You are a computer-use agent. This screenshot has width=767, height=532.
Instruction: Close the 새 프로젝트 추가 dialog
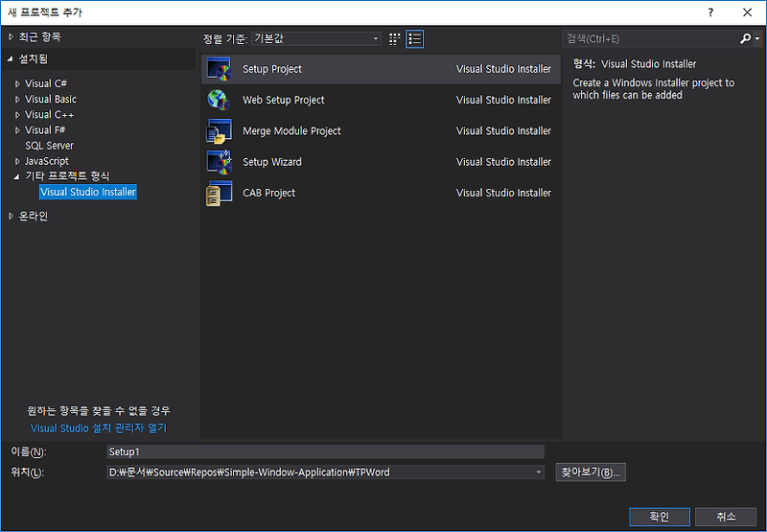[x=748, y=12]
